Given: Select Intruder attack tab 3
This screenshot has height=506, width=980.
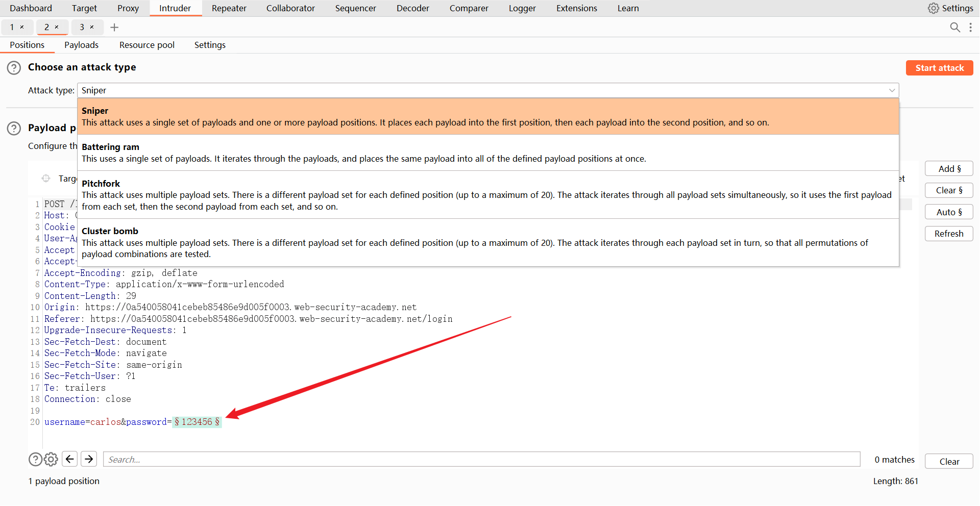Looking at the screenshot, I should click(82, 27).
